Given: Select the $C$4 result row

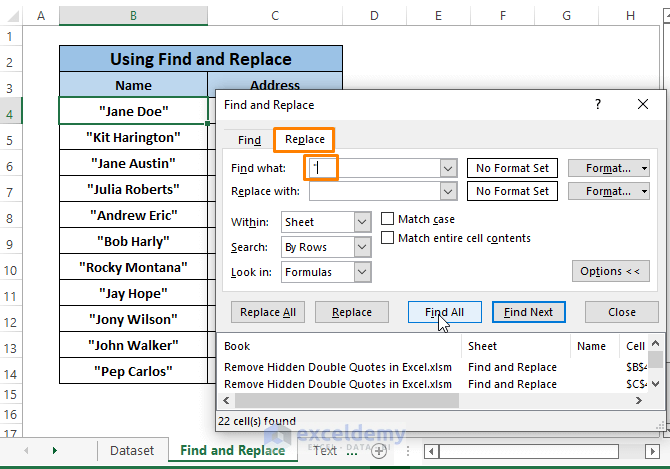Looking at the screenshot, I should 434,384.
